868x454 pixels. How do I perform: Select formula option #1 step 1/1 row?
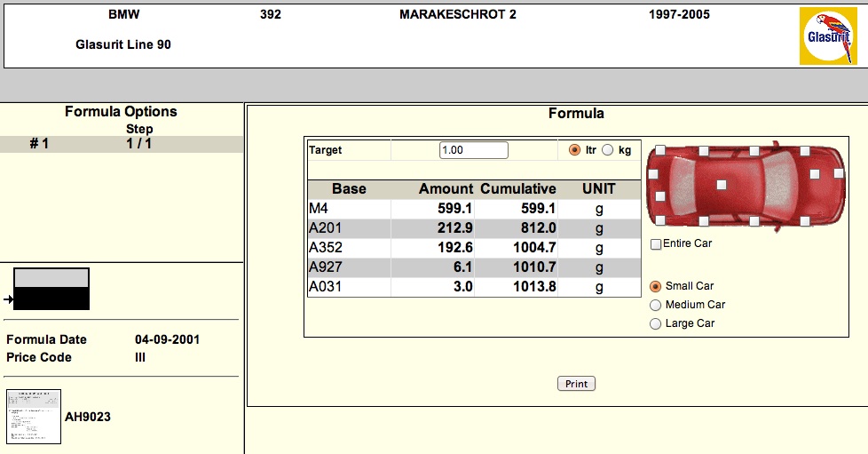point(122,144)
